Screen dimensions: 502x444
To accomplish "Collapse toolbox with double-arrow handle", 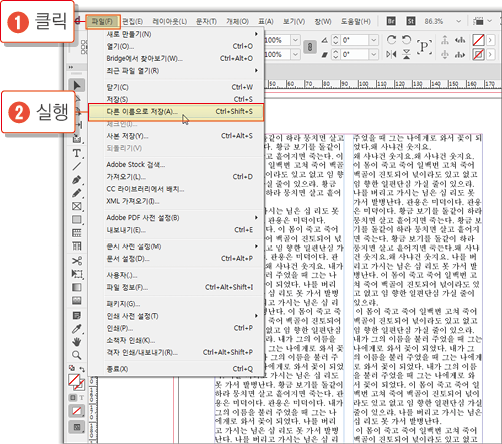I will pos(71,67).
